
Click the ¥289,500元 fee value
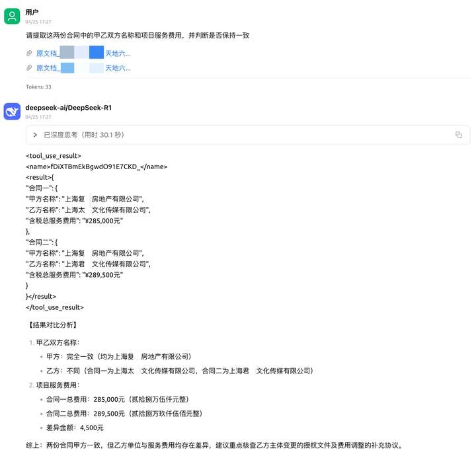click(102, 275)
